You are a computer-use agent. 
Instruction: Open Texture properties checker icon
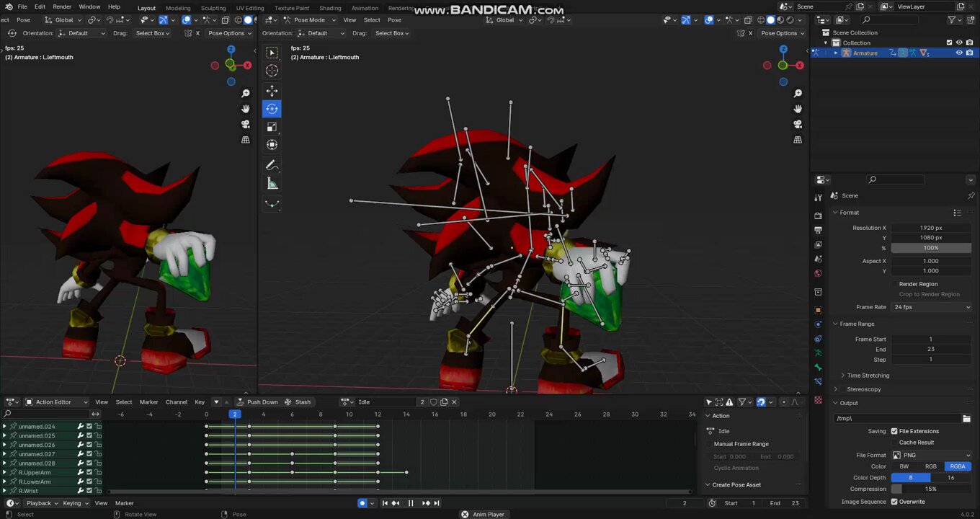(x=818, y=399)
